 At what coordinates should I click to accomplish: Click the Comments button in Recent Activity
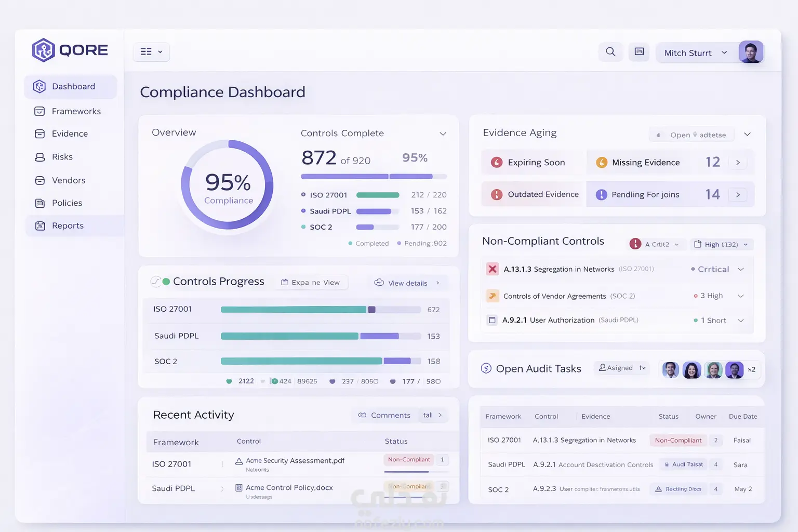point(384,415)
